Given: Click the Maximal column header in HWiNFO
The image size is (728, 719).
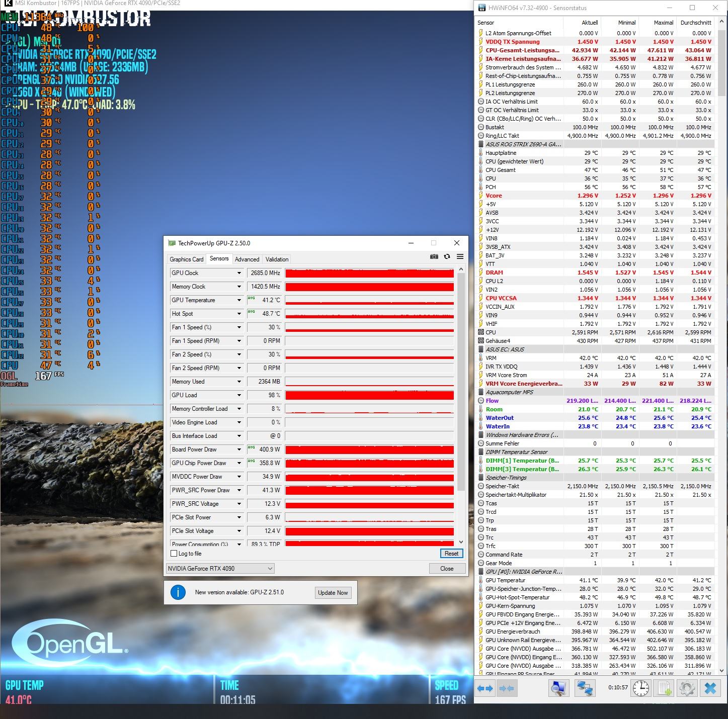Looking at the screenshot, I should pyautogui.click(x=658, y=23).
